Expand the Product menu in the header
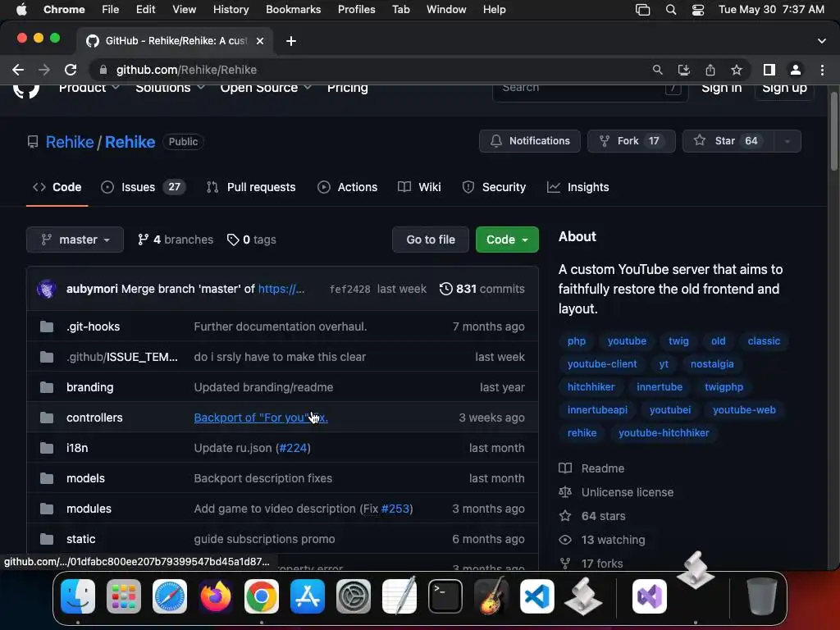This screenshot has height=630, width=840. (x=89, y=88)
